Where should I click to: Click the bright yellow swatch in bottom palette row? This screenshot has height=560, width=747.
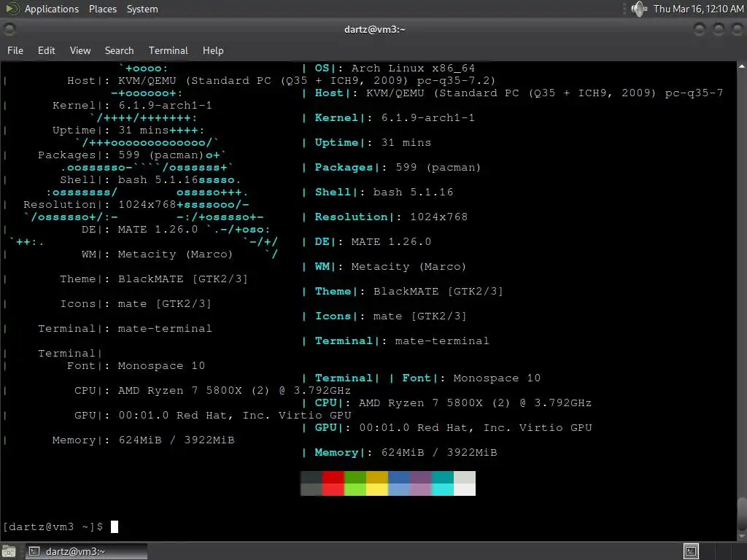[x=377, y=489]
